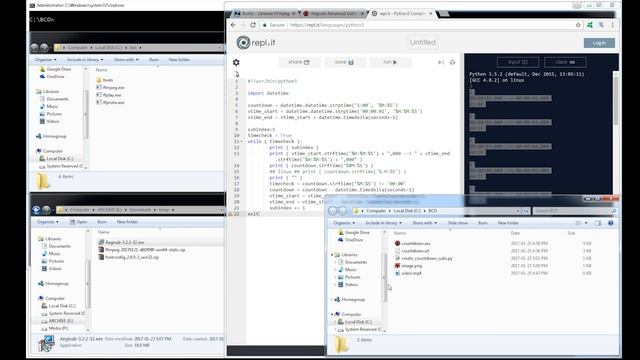Click back arrow in ARCHIVE temp explorer window
The height and width of the screenshot is (360, 640).
[36, 210]
